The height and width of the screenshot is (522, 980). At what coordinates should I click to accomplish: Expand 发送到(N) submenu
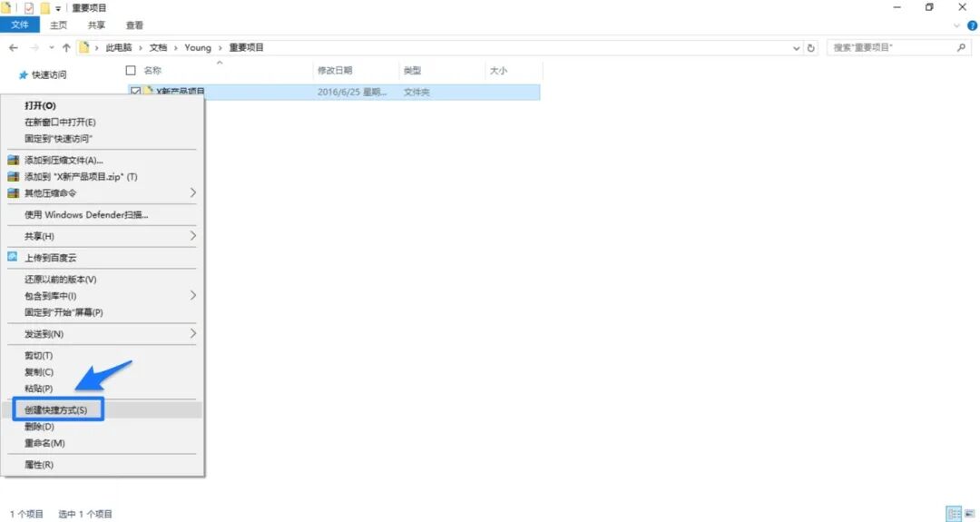[103, 334]
